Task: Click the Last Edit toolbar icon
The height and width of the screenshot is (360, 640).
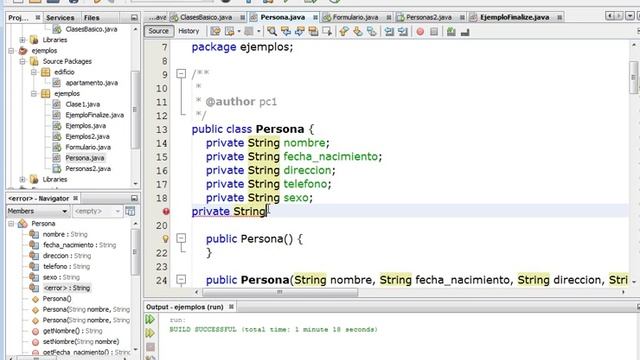Action: [215, 31]
